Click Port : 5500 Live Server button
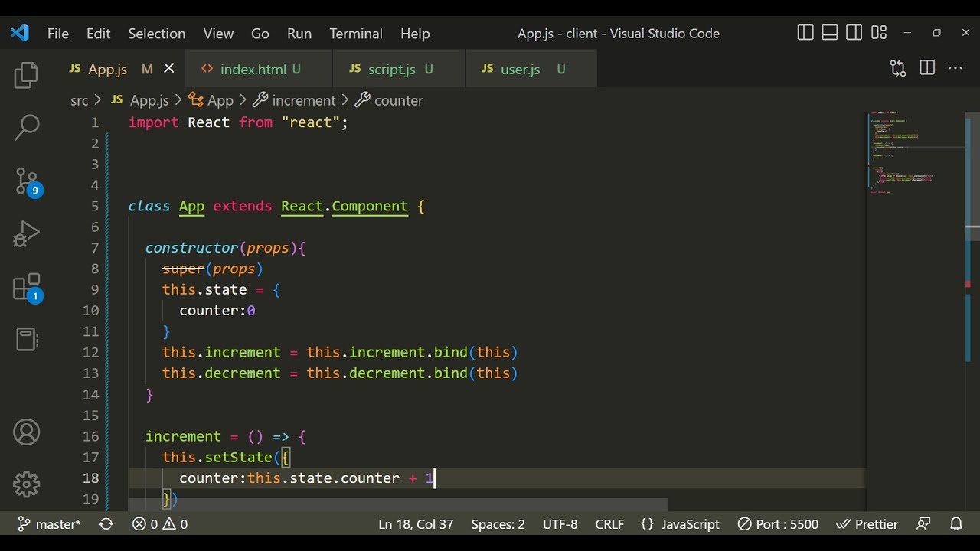The width and height of the screenshot is (980, 551). coord(778,524)
